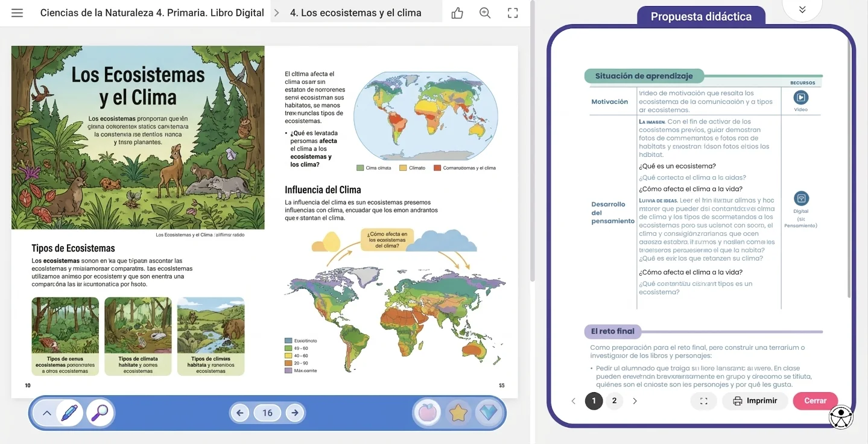Click the ¿Cómo afecta los ecosistemas del clima? label
The width and height of the screenshot is (868, 444).
click(387, 239)
